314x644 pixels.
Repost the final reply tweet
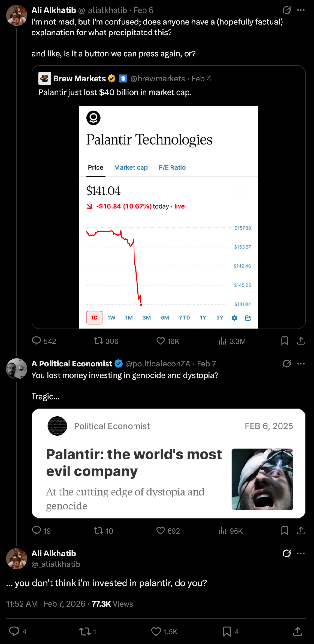click(85, 631)
